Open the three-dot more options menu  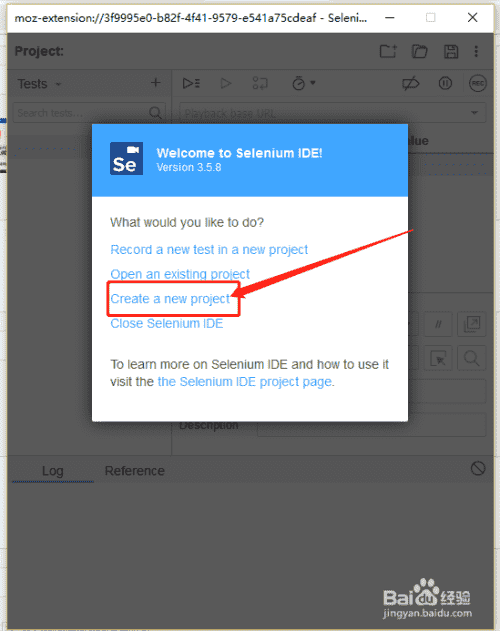(x=476, y=51)
